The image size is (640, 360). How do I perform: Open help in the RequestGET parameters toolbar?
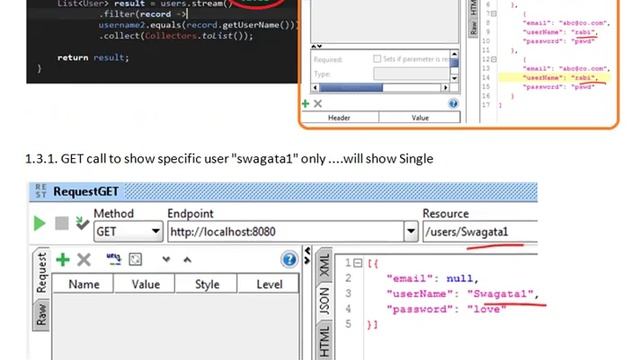tap(289, 260)
